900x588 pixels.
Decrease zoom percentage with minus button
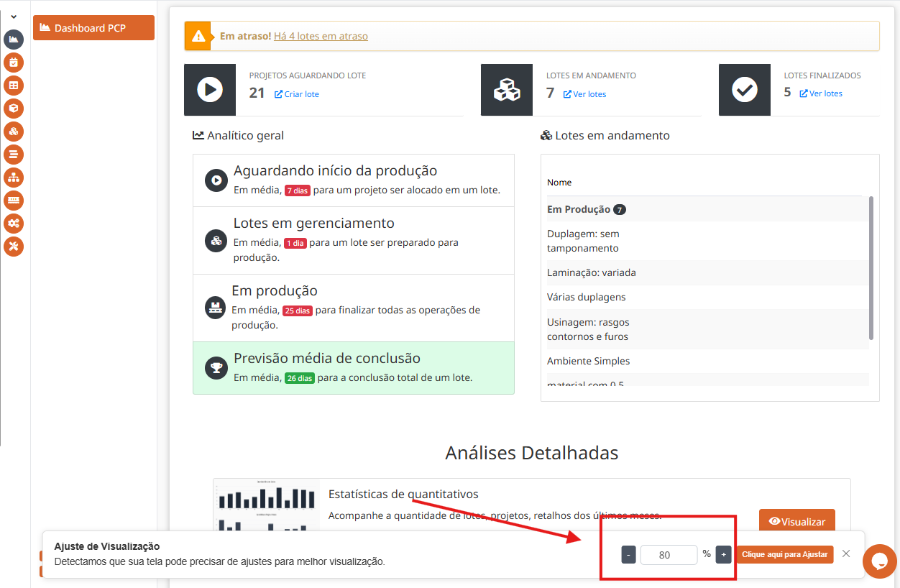click(x=628, y=555)
